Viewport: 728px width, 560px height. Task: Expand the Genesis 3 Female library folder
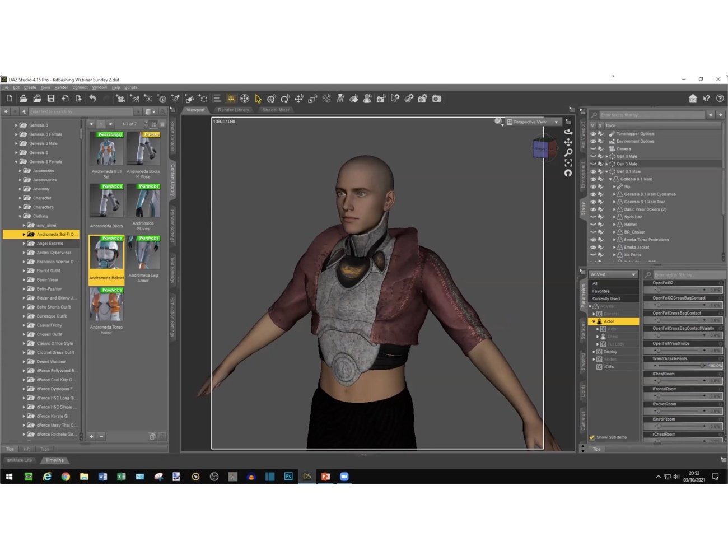click(x=16, y=134)
